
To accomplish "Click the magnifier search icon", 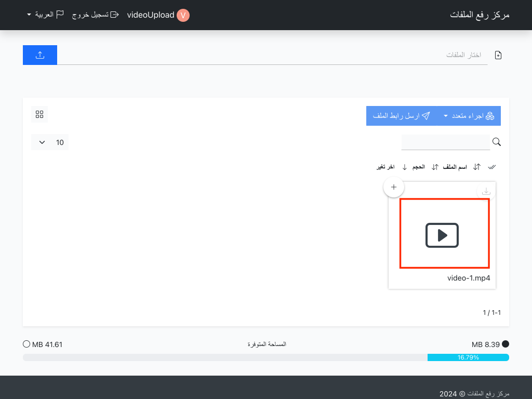I will click(497, 142).
